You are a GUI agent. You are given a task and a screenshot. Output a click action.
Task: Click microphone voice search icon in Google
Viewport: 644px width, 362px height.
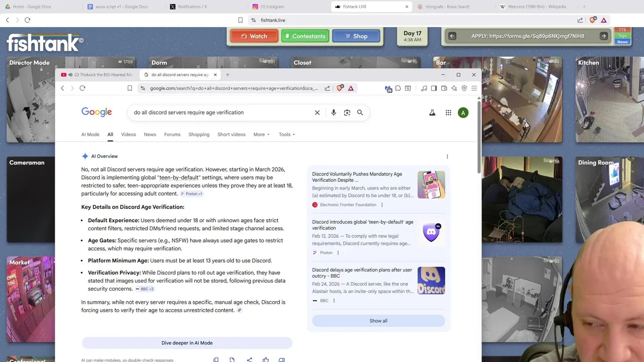pyautogui.click(x=334, y=113)
